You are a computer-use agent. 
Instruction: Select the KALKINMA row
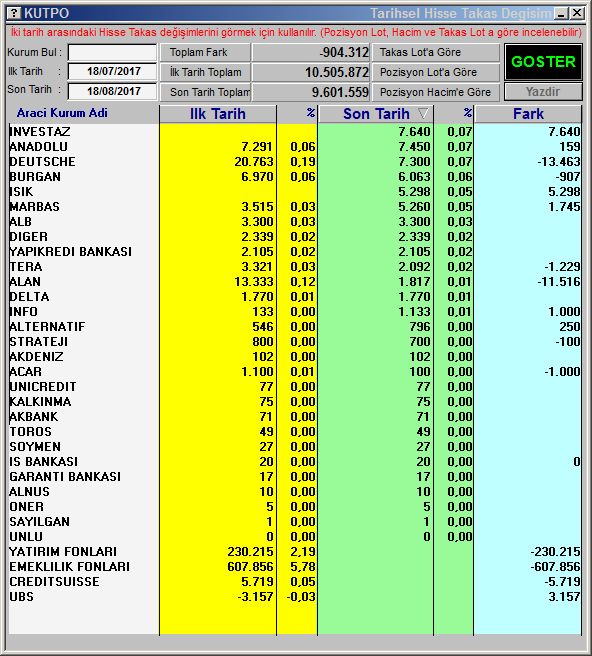(x=295, y=402)
